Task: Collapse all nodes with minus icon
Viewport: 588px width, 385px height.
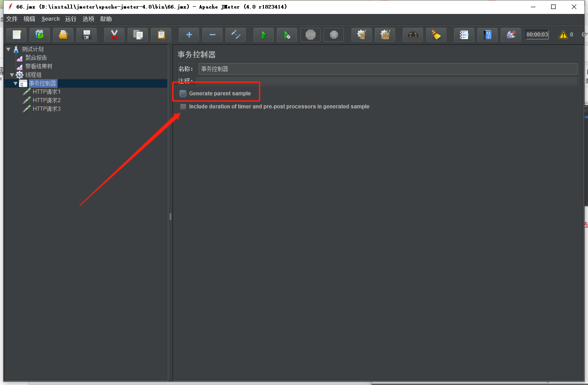Action: pos(212,35)
